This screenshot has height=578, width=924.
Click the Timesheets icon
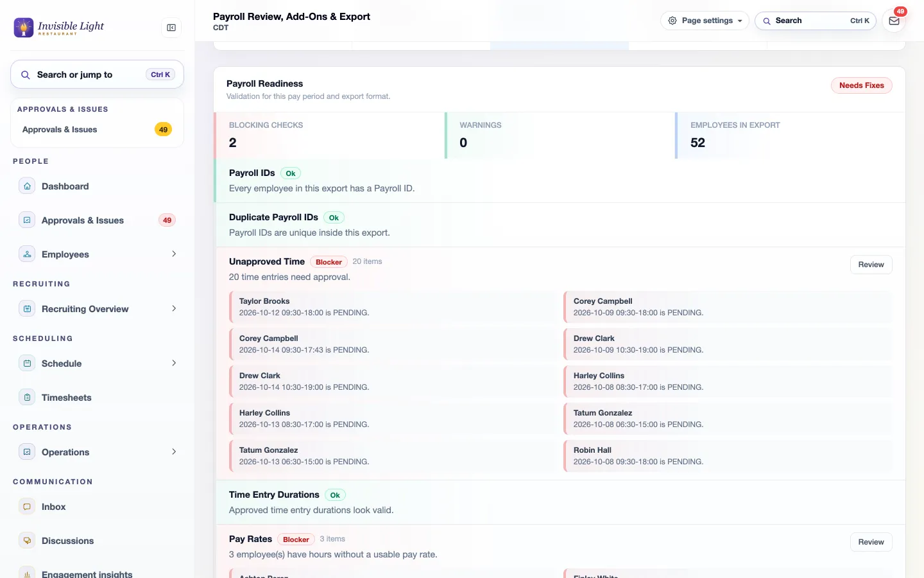[27, 398]
